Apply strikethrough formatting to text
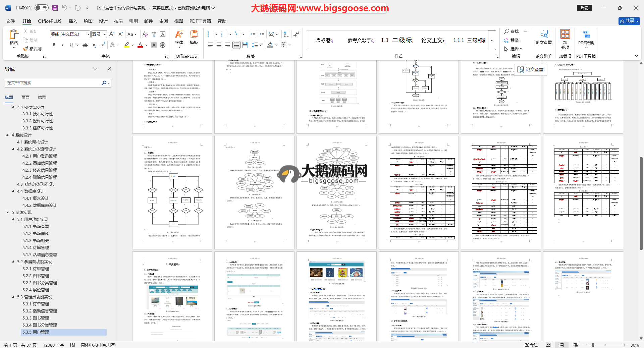The image size is (644, 348). (x=85, y=45)
